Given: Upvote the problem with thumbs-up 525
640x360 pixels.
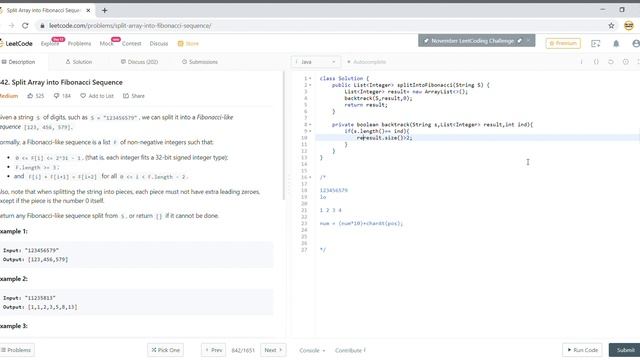Looking at the screenshot, I should point(36,96).
